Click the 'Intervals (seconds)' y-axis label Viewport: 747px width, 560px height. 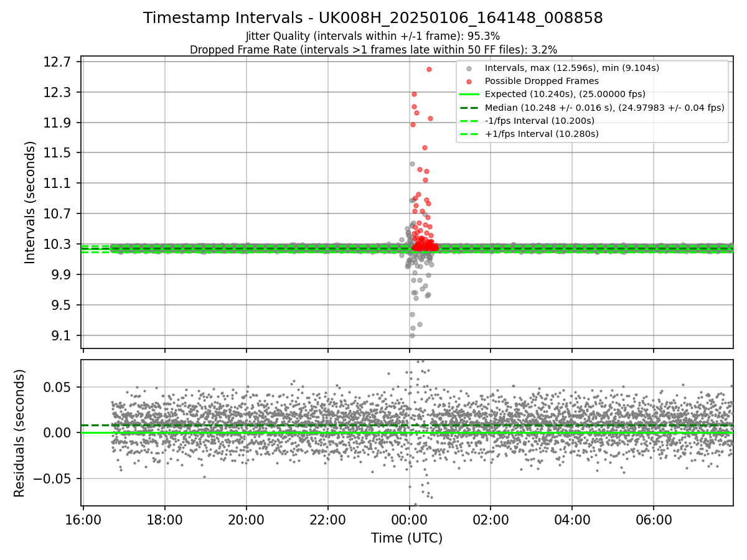click(x=31, y=202)
